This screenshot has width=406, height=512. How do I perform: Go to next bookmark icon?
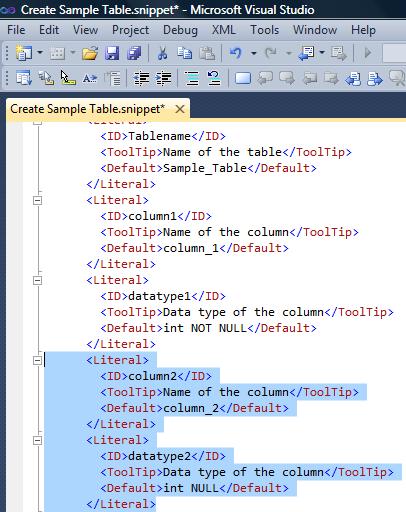tap(287, 79)
